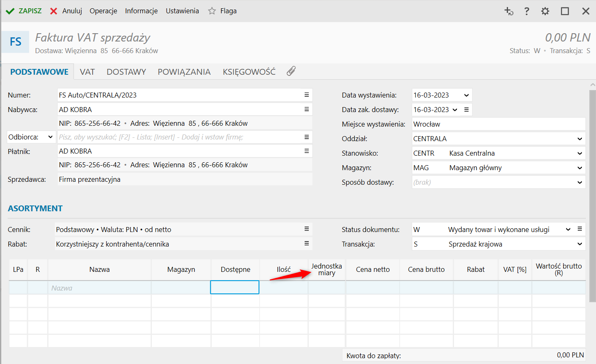Image resolution: width=596 pixels, height=364 pixels.
Task: Click the Anuluj cancel button
Action: point(66,11)
